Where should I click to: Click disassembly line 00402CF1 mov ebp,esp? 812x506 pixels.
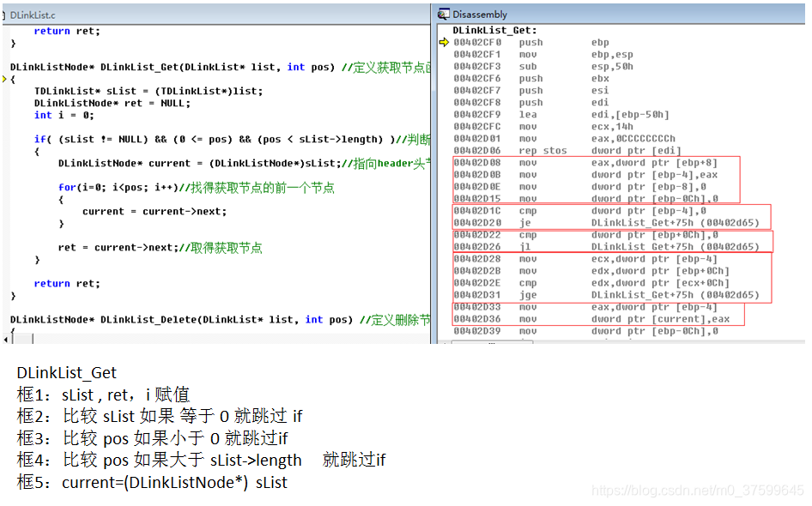click(543, 54)
